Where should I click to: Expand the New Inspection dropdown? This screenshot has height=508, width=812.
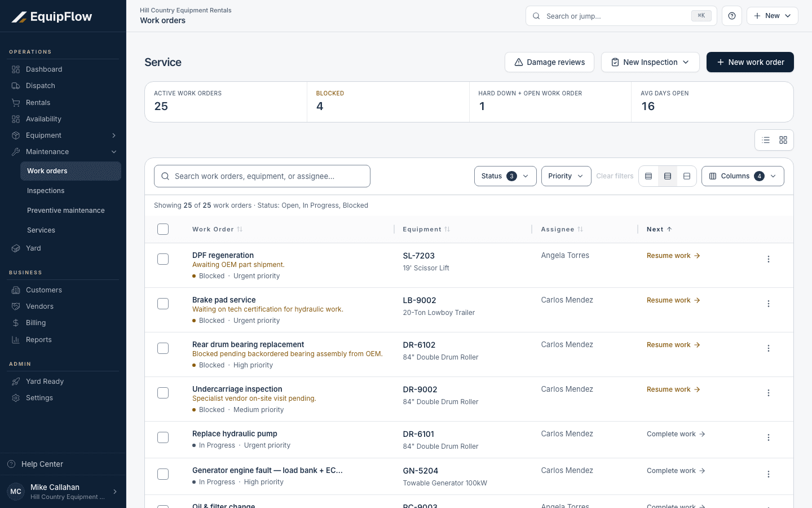point(650,62)
